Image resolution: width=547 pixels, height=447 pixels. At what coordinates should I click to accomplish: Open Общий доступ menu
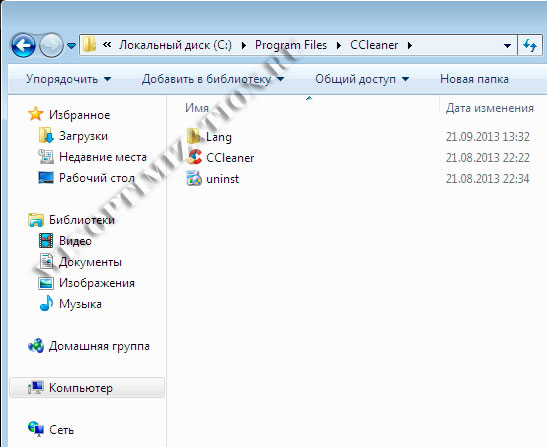pos(362,79)
